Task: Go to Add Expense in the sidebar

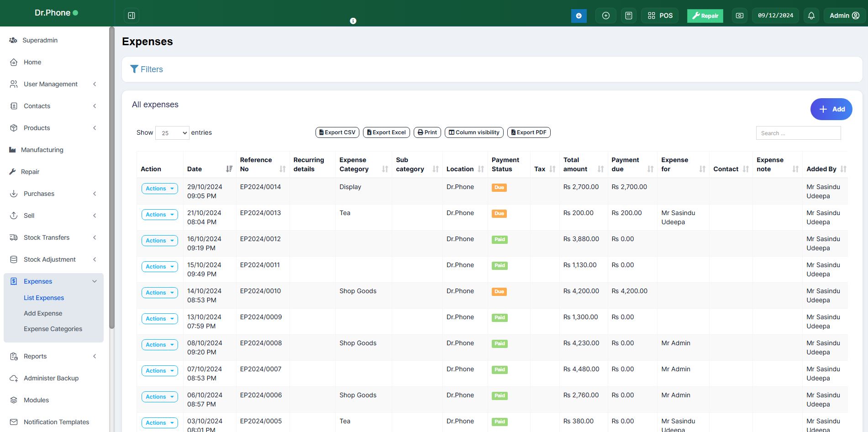Action: click(43, 313)
